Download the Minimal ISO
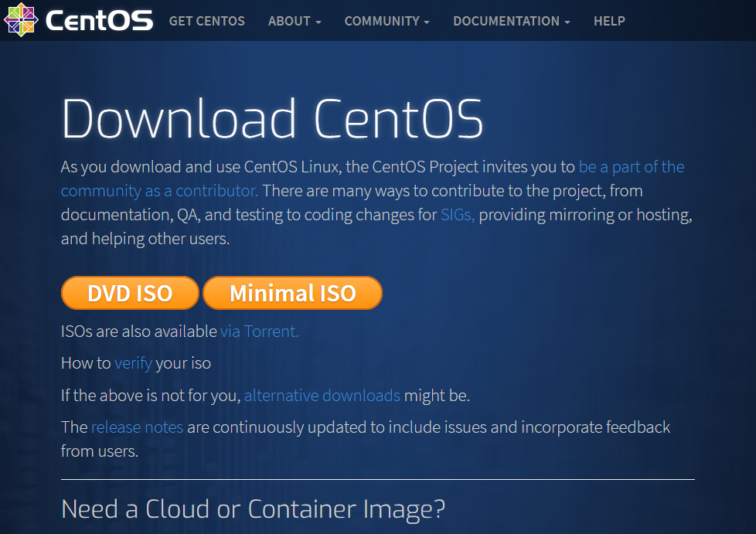Image resolution: width=756 pixels, height=534 pixels. [x=292, y=294]
